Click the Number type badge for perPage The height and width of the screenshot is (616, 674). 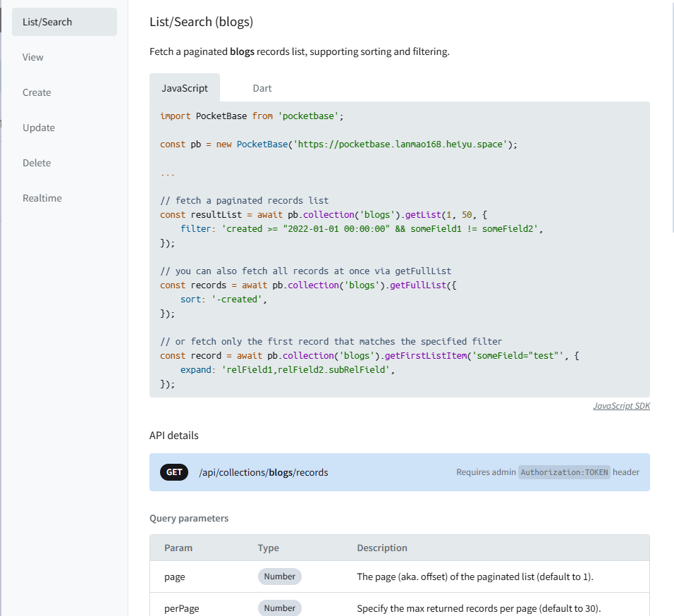[279, 608]
